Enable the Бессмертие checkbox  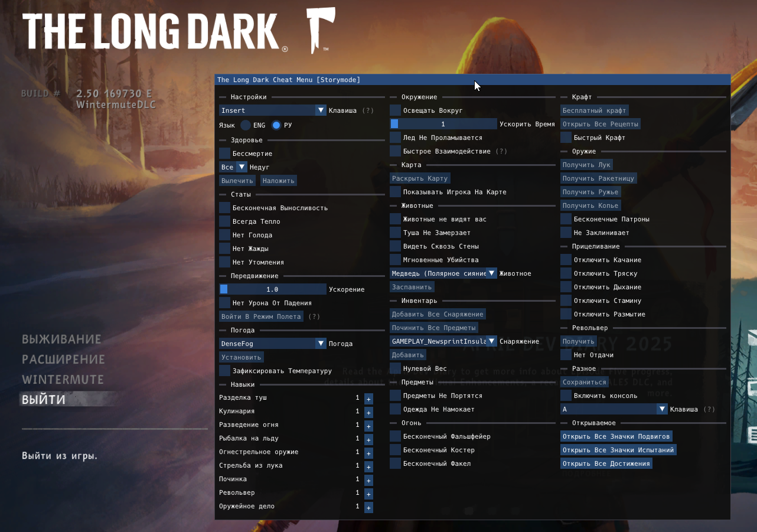pyautogui.click(x=224, y=153)
